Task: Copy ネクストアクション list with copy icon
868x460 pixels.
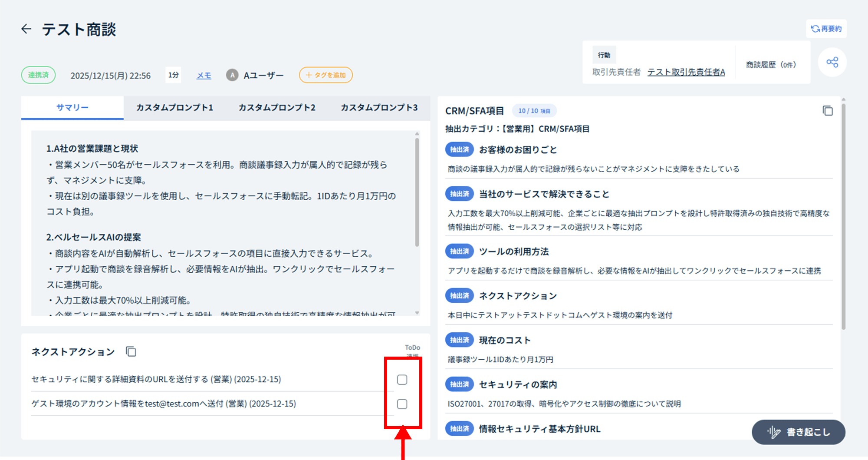Action: 131,351
